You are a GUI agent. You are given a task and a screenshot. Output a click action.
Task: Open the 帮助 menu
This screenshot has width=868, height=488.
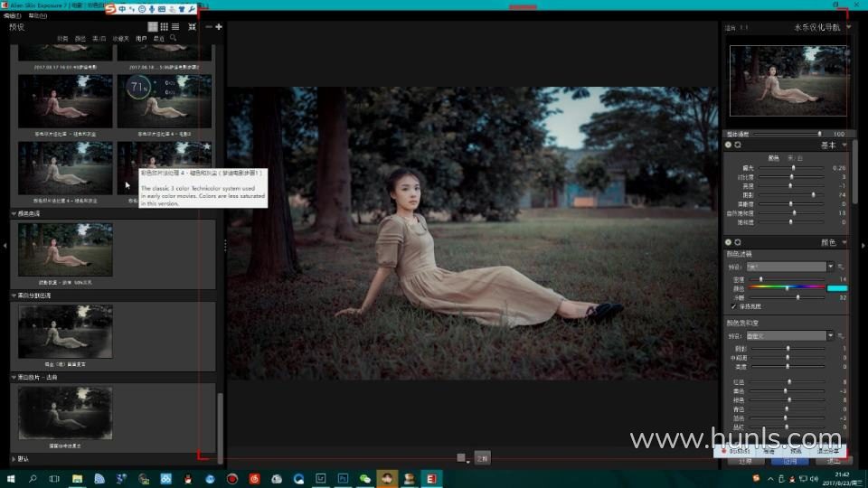(38, 16)
